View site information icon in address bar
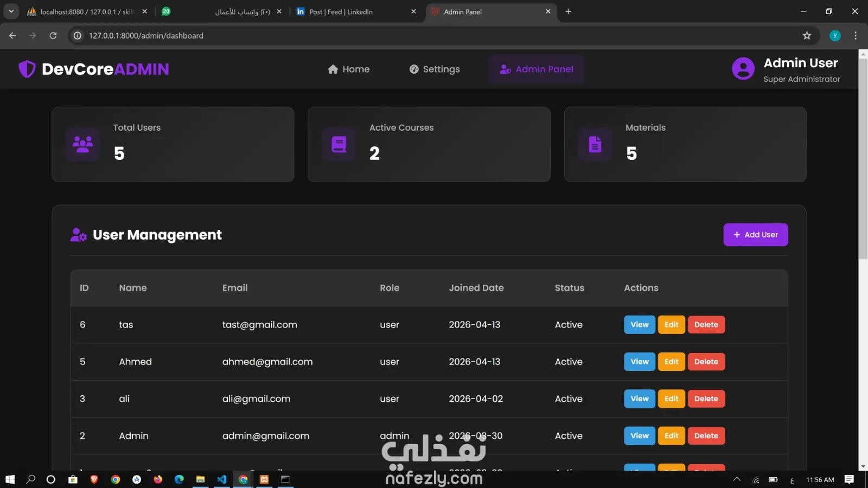This screenshot has height=488, width=868. coord(78,36)
